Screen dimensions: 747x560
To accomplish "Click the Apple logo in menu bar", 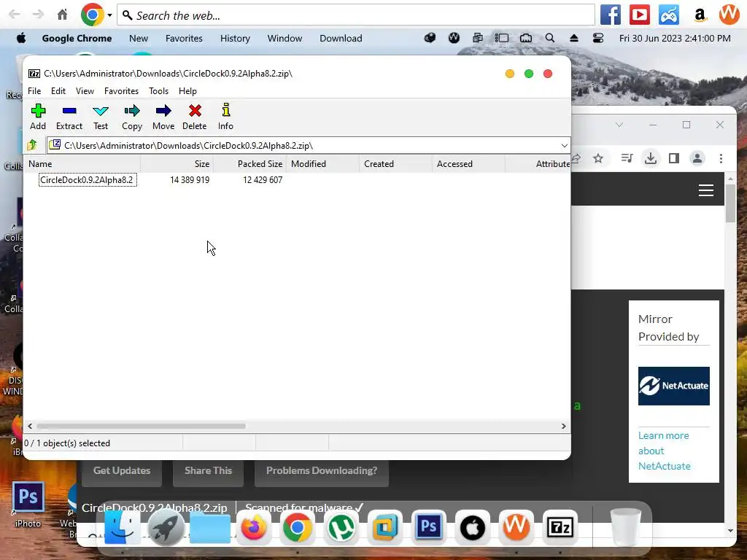I will pos(21,38).
